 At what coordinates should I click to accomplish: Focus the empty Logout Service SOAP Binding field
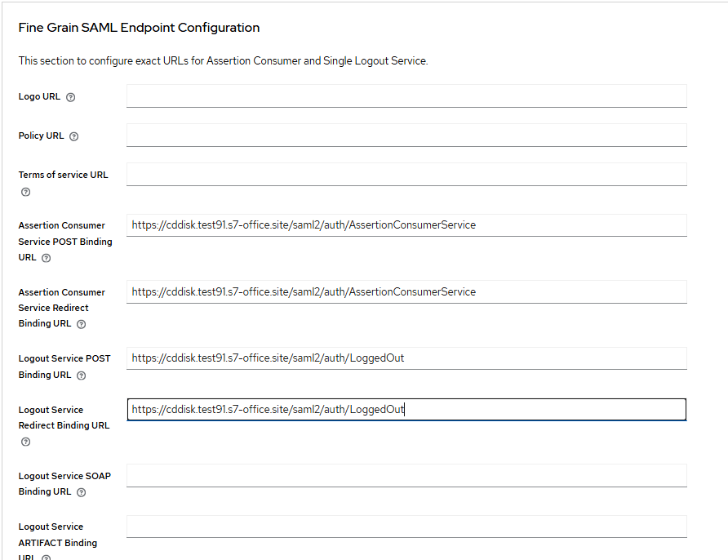406,475
